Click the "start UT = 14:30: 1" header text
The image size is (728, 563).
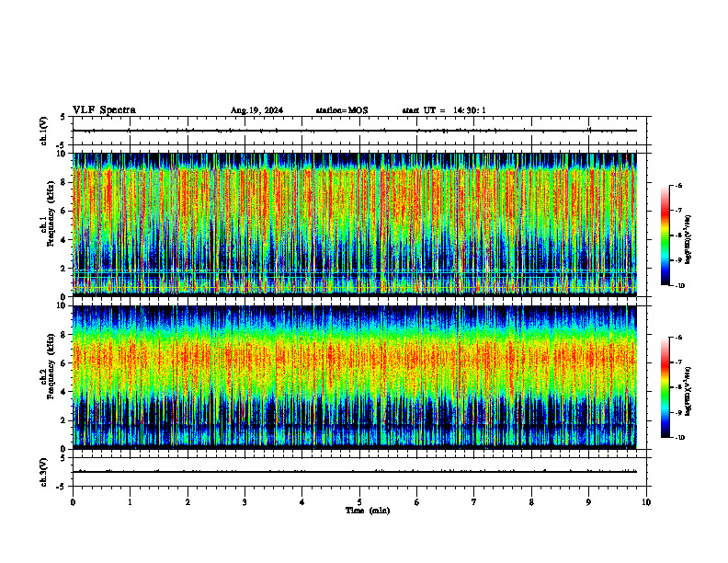444,110
